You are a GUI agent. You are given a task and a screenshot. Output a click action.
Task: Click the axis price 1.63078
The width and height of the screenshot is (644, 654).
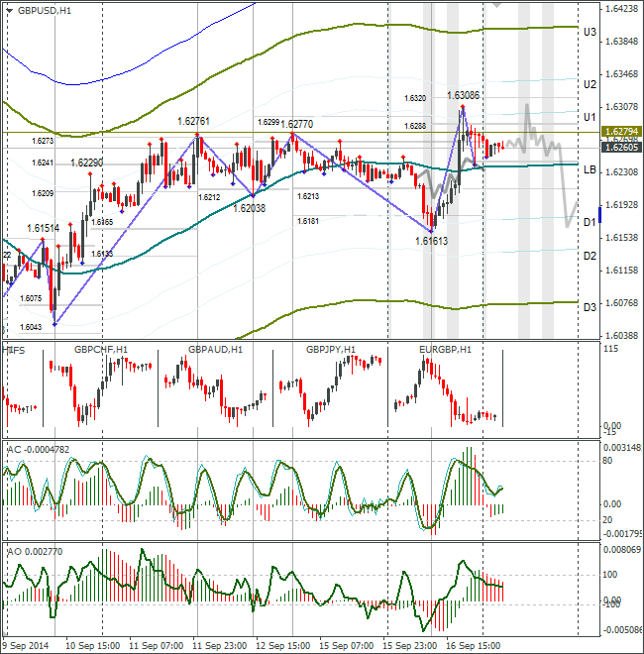click(621, 107)
